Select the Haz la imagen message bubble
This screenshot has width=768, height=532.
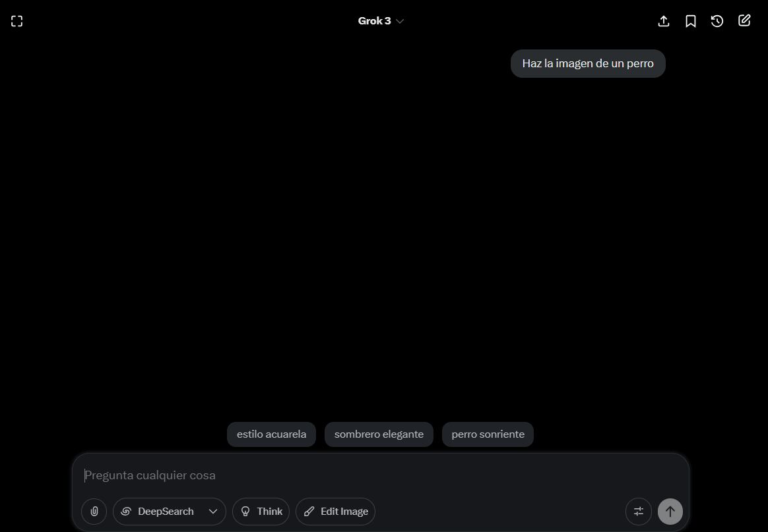click(x=587, y=63)
